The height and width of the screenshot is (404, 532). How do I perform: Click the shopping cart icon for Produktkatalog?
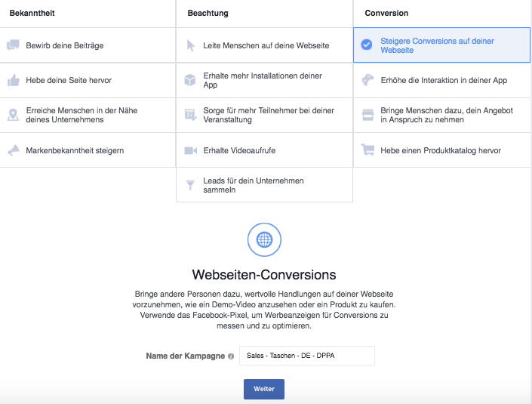pyautogui.click(x=367, y=150)
